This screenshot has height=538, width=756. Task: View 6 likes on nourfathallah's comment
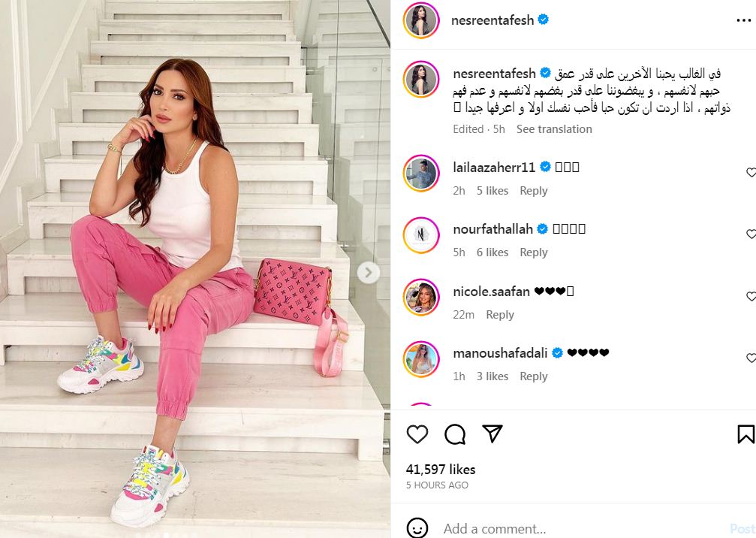[x=492, y=252]
